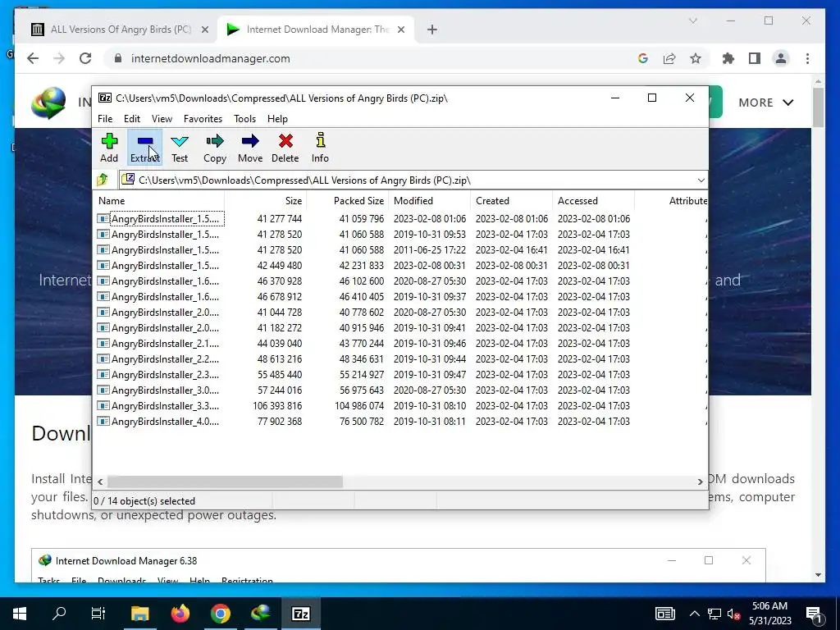Click the Move toolbar icon
Viewport: 840px width, 630px height.
tap(250, 148)
